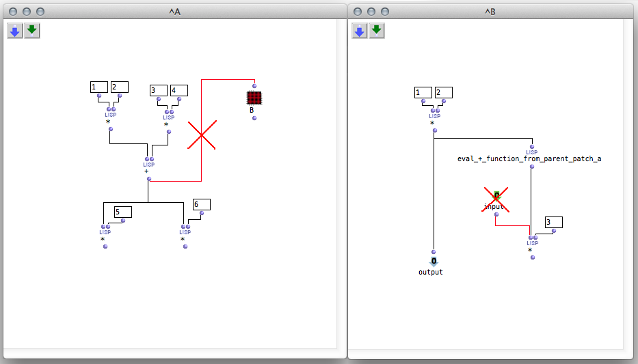The width and height of the screenshot is (638, 364).
Task: Select the eval_+_function_from_parent_patch_a box
Action: [x=529, y=156]
